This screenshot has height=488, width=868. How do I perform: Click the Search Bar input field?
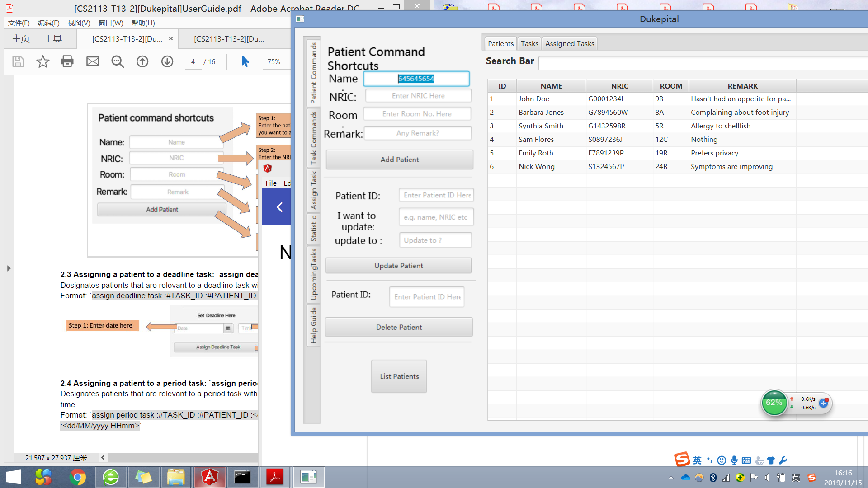(701, 63)
